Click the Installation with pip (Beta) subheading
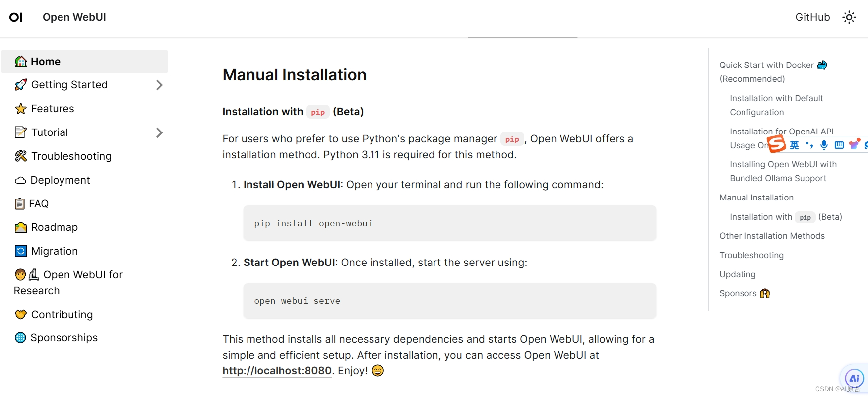 tap(293, 112)
